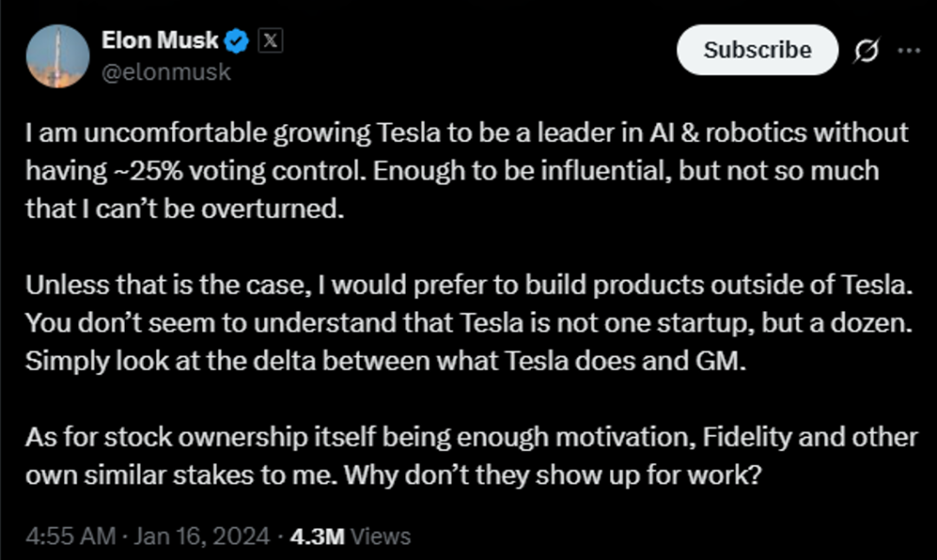Click the Jan 16, 2024 date
This screenshot has width=937, height=560.
click(204, 537)
